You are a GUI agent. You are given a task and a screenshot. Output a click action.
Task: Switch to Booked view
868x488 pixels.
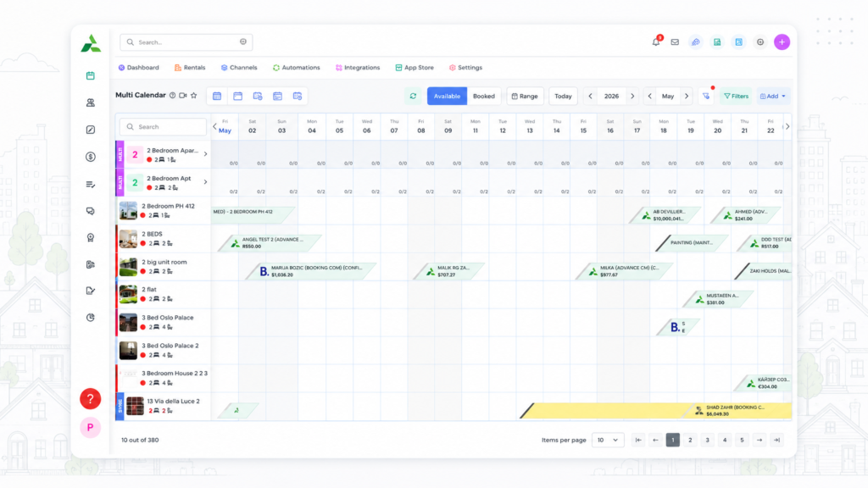(484, 97)
